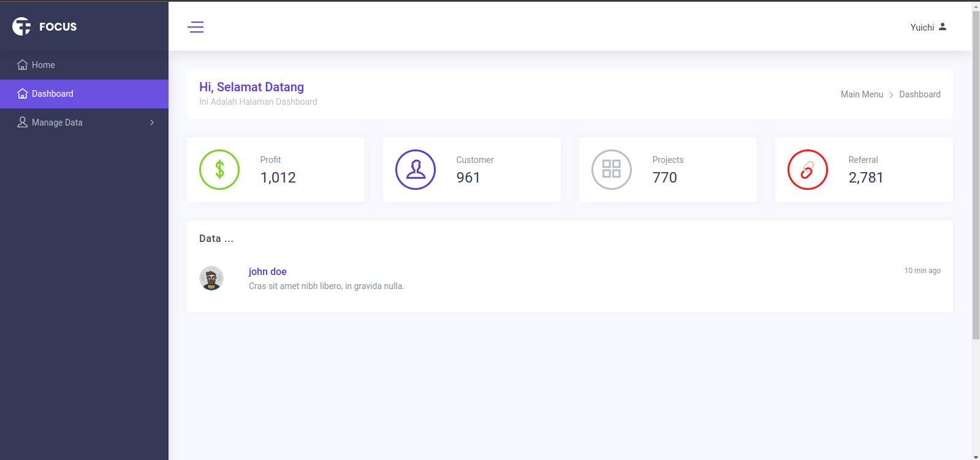The width and height of the screenshot is (980, 460).
Task: Toggle the hamburger sidebar menu
Action: 196,27
